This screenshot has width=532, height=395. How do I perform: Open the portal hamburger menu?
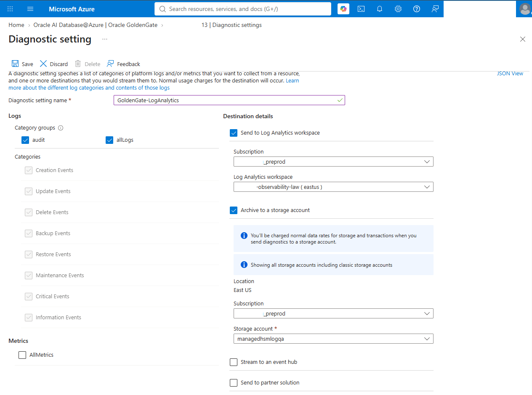click(x=30, y=9)
